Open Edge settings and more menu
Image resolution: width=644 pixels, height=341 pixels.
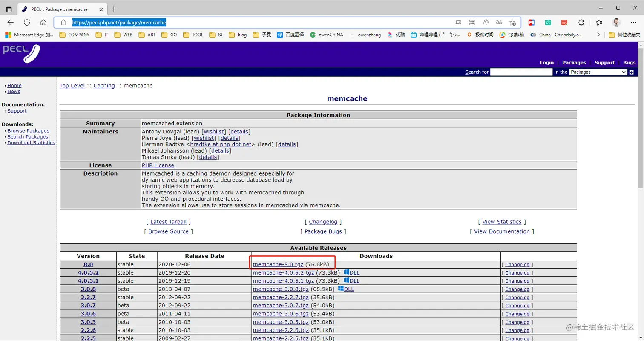(633, 23)
